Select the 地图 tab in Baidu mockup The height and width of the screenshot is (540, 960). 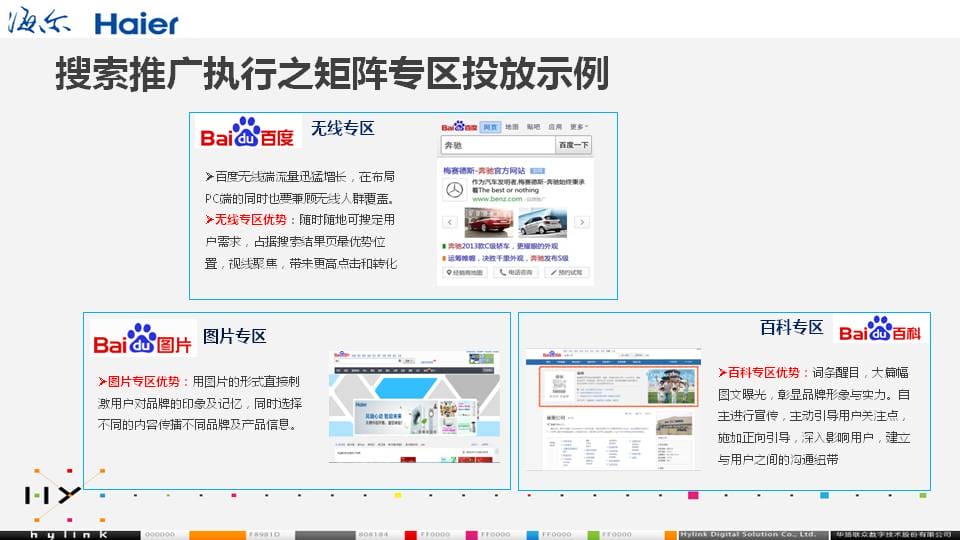(x=512, y=127)
